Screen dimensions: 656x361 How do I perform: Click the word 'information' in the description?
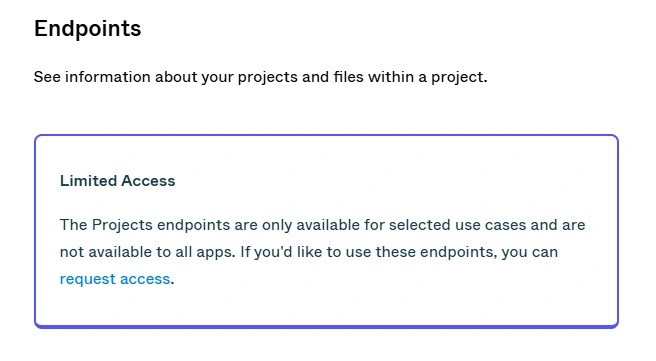(108, 77)
